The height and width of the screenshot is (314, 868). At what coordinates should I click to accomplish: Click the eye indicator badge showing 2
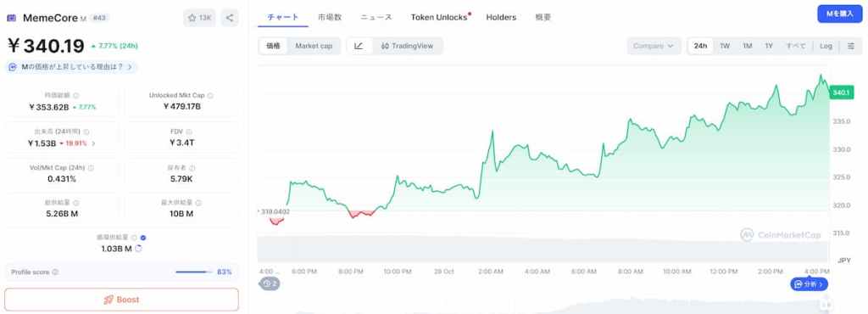click(270, 283)
